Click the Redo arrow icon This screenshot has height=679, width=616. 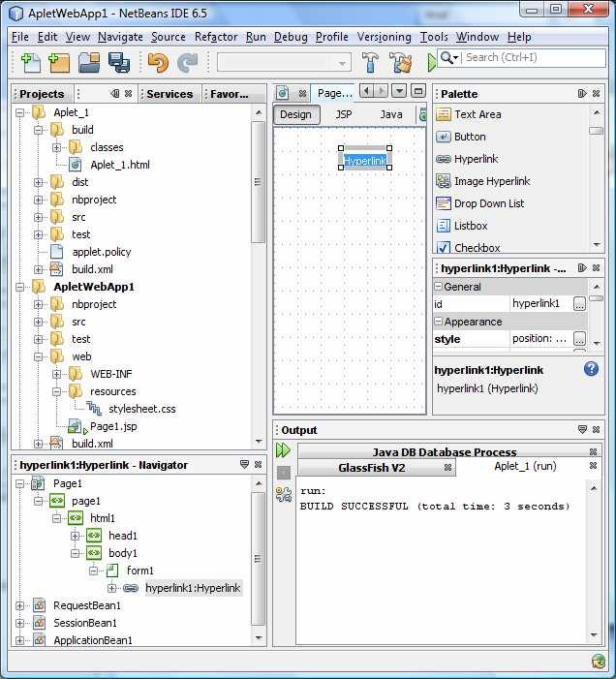[x=188, y=63]
